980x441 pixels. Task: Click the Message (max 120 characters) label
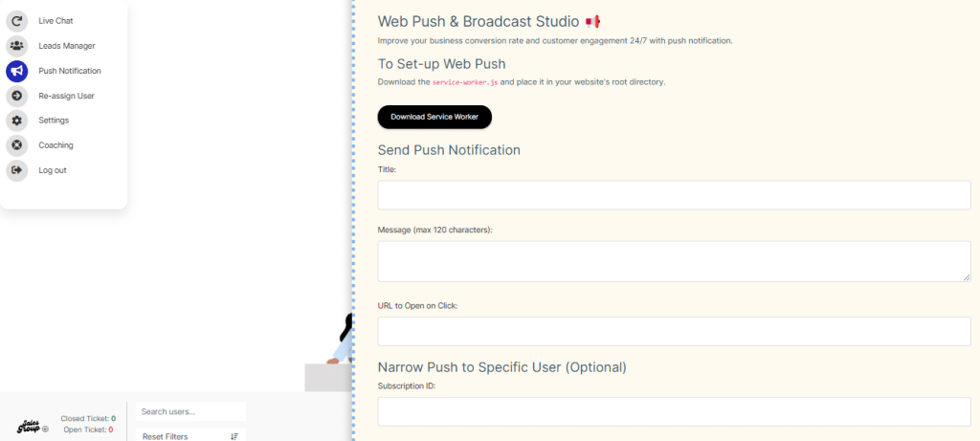point(435,230)
